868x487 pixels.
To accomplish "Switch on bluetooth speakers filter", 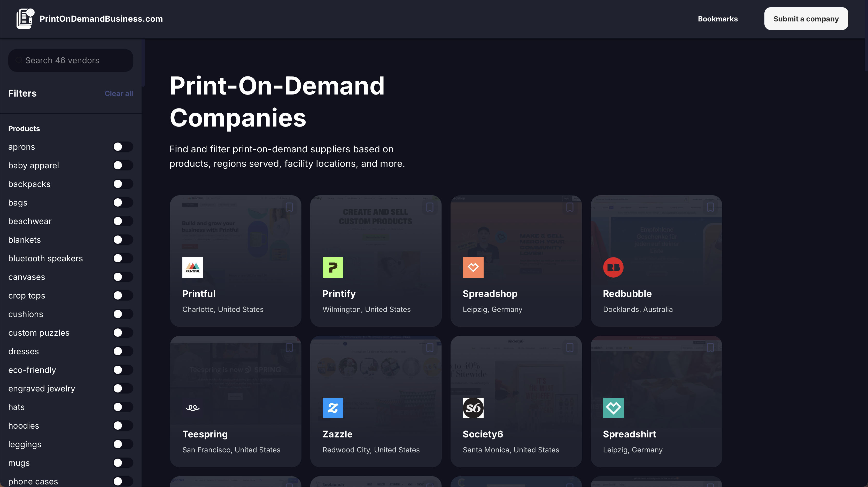I will (123, 258).
